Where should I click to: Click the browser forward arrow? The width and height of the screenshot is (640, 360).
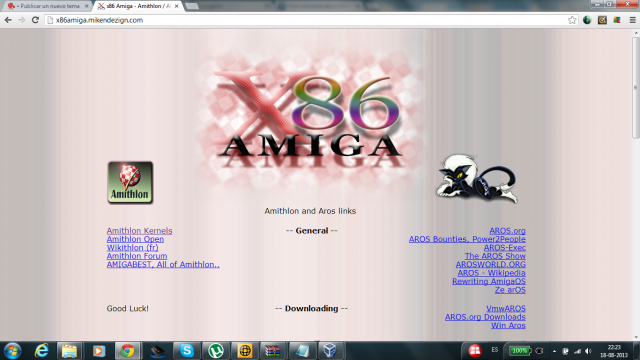[x=22, y=20]
